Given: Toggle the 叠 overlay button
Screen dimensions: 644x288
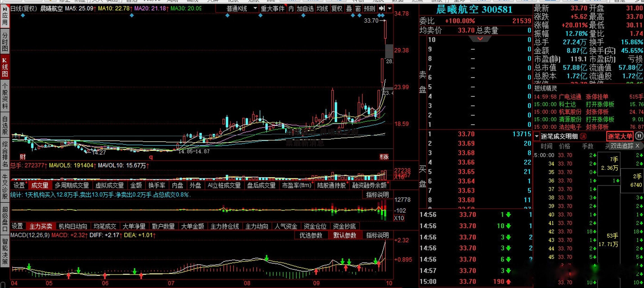Looking at the screenshot, I should [349, 9].
